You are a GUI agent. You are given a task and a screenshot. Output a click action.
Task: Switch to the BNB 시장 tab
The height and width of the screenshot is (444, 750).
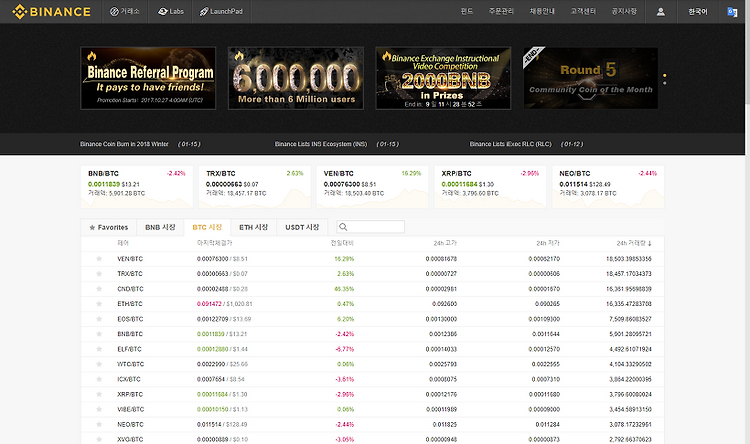pyautogui.click(x=160, y=227)
